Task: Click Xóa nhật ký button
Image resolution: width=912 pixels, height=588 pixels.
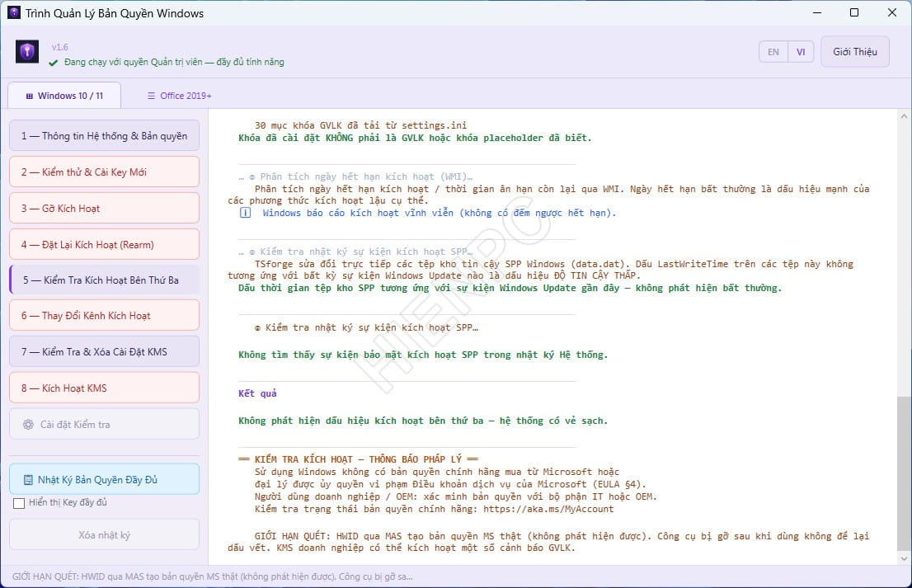Action: 104,534
